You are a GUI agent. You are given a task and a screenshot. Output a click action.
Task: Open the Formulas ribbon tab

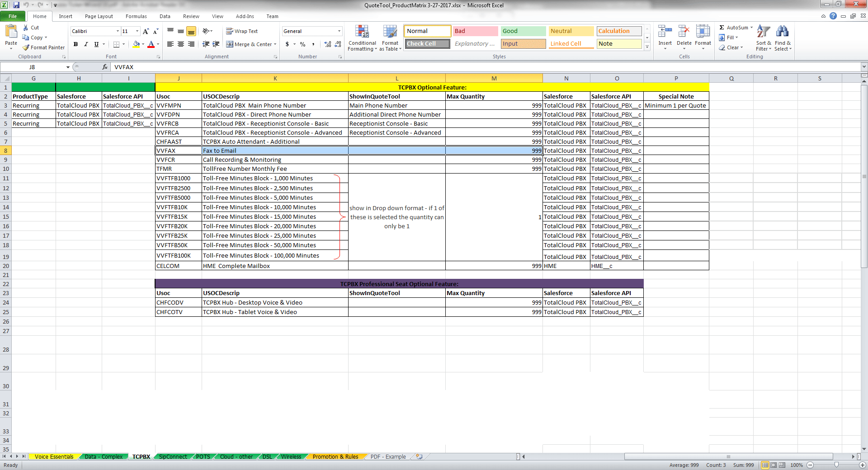[x=136, y=16]
